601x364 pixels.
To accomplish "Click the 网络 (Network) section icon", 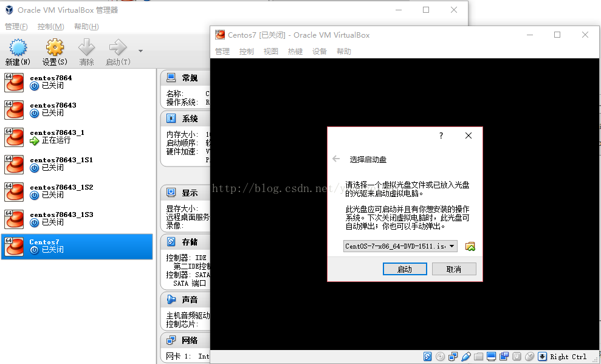I will pos(171,340).
